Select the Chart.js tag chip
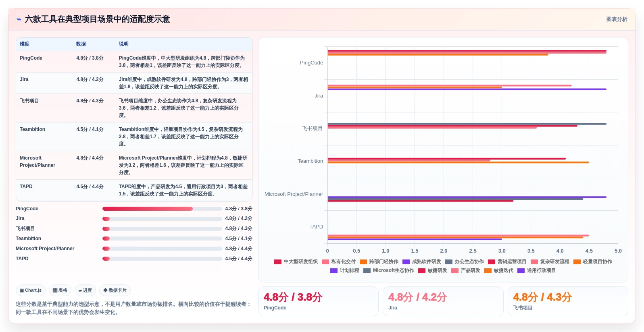Image resolution: width=644 pixels, height=332 pixels. pyautogui.click(x=31, y=290)
